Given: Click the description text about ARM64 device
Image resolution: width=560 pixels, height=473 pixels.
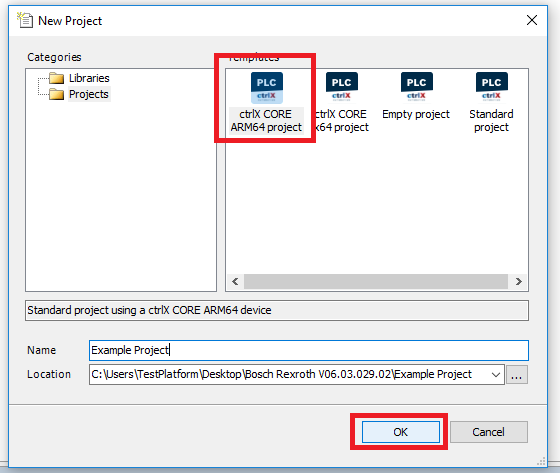Looking at the screenshot, I should [149, 310].
